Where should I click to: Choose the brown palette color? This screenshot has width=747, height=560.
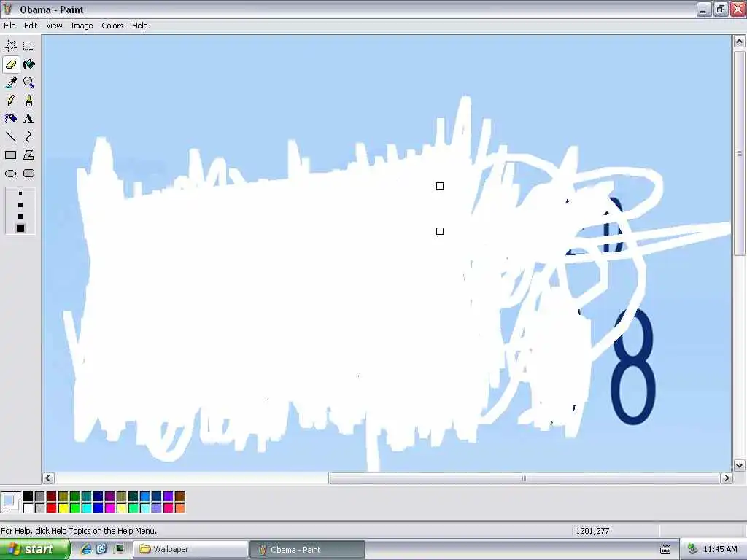(x=179, y=496)
